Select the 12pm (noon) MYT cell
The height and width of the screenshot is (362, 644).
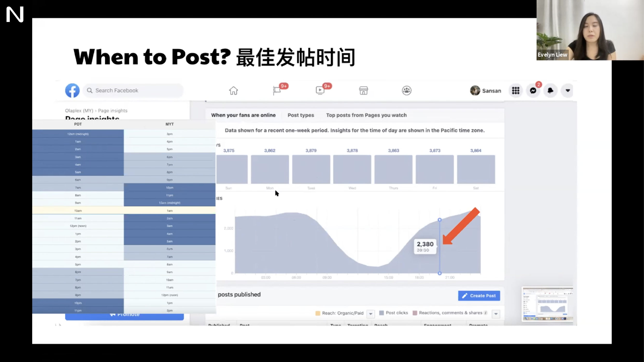pos(170,295)
